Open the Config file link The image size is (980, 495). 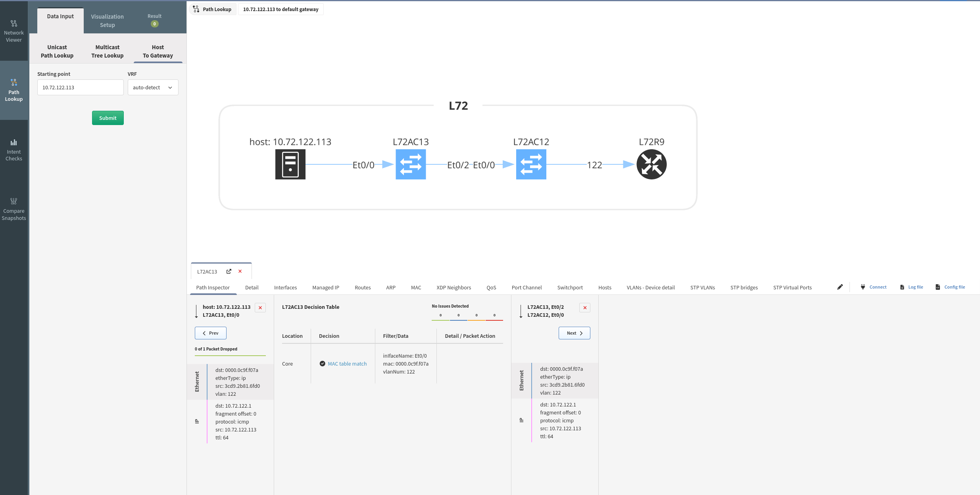point(950,287)
